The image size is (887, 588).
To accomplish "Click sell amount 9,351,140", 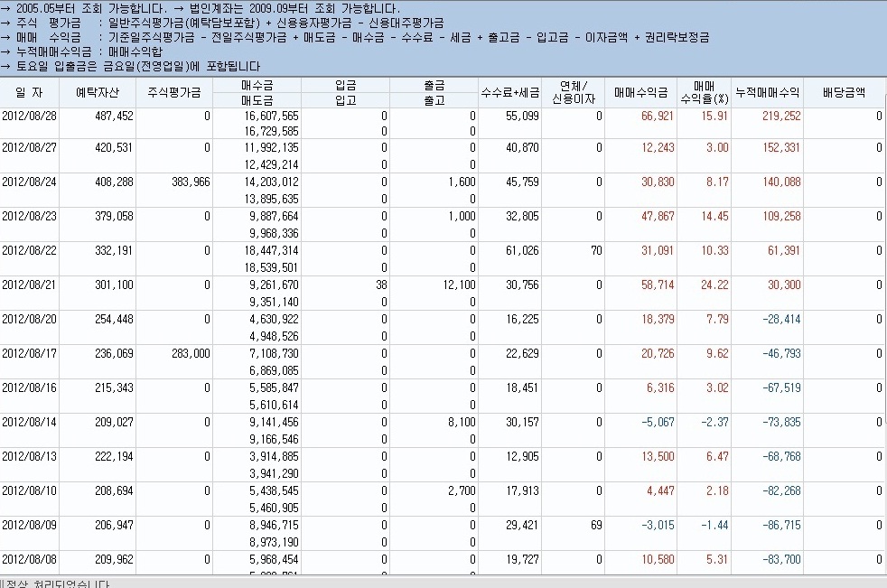I will tap(275, 303).
